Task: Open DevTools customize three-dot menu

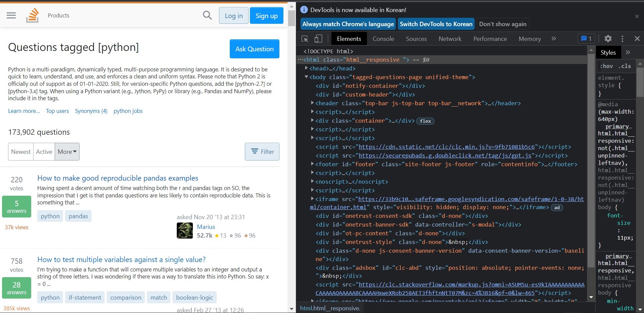Action: coord(622,39)
